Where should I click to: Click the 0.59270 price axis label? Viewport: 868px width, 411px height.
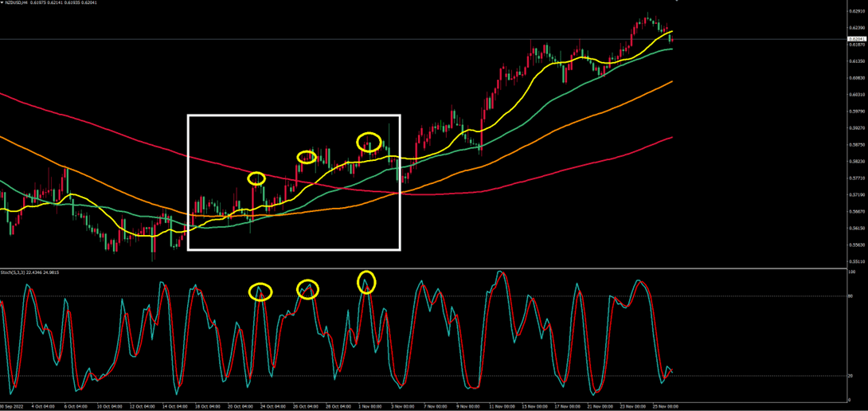856,128
